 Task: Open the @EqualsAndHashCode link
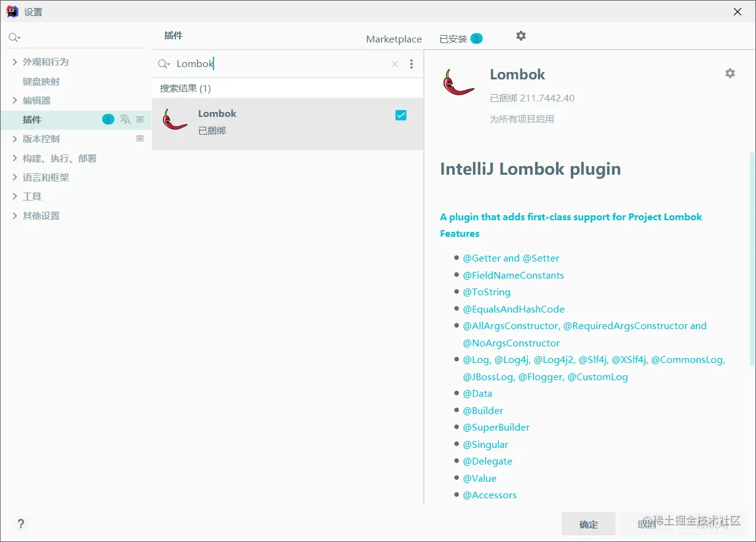[x=514, y=309]
